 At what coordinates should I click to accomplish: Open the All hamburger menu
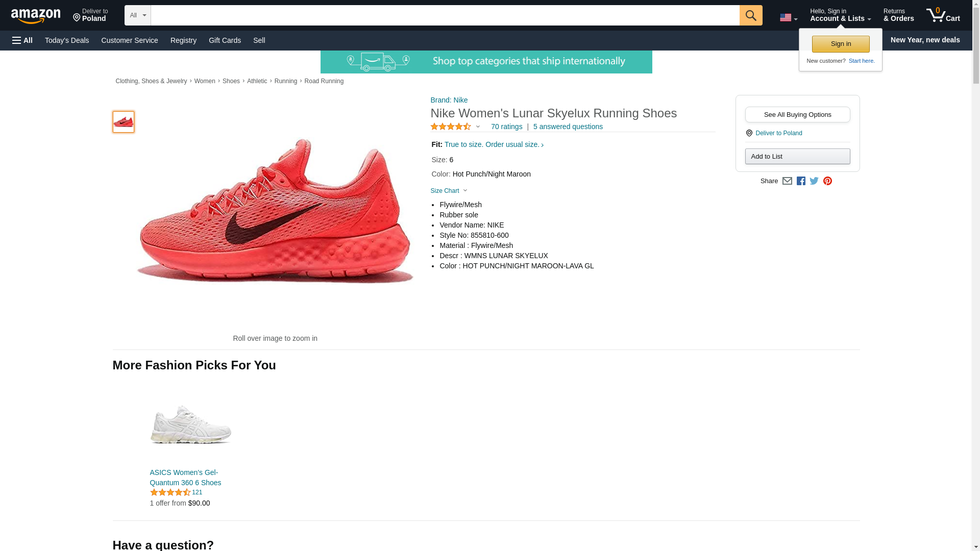22,40
